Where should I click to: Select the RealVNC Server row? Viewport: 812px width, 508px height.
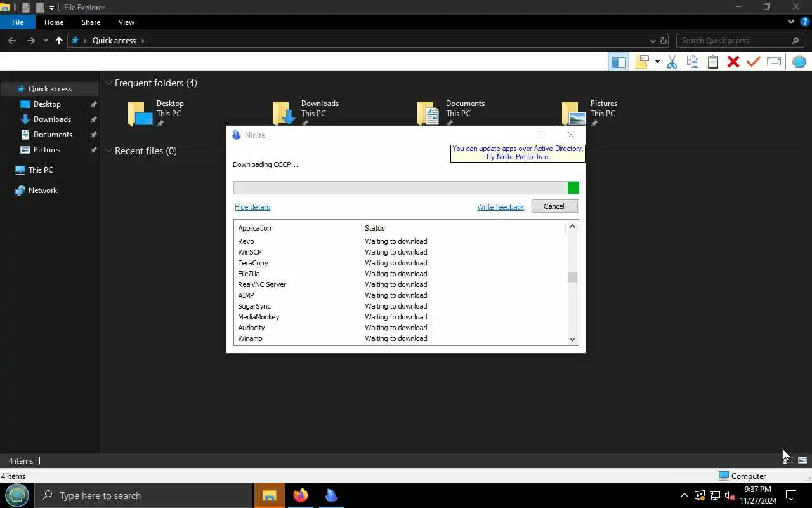pyautogui.click(x=400, y=284)
